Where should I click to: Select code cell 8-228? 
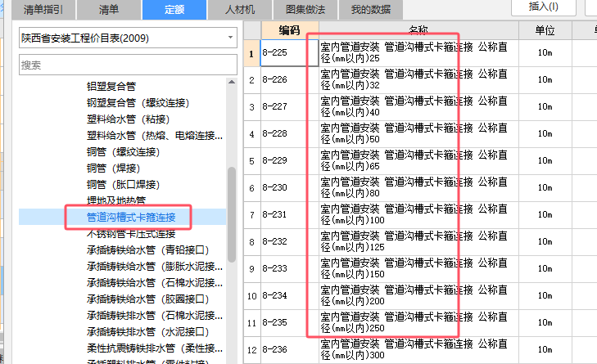pos(290,134)
